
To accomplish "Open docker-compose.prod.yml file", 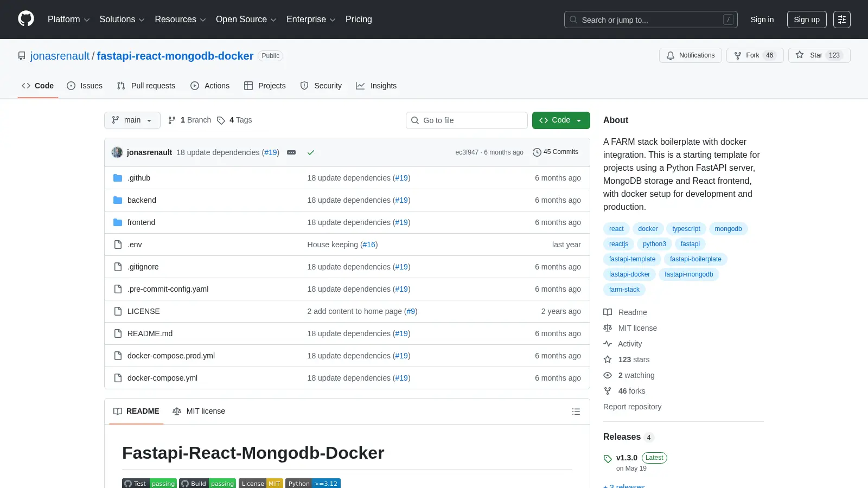I will click(x=171, y=356).
